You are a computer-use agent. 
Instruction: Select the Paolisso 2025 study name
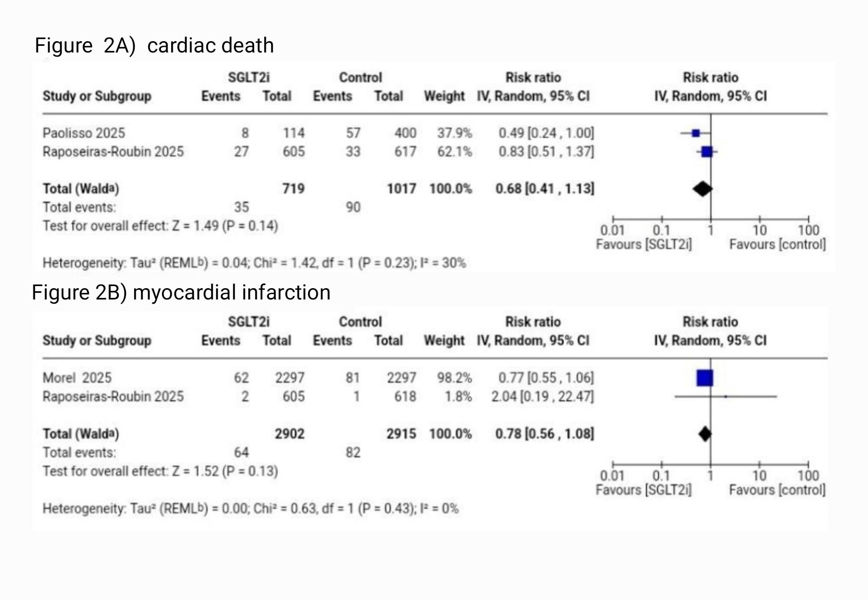pyautogui.click(x=84, y=133)
